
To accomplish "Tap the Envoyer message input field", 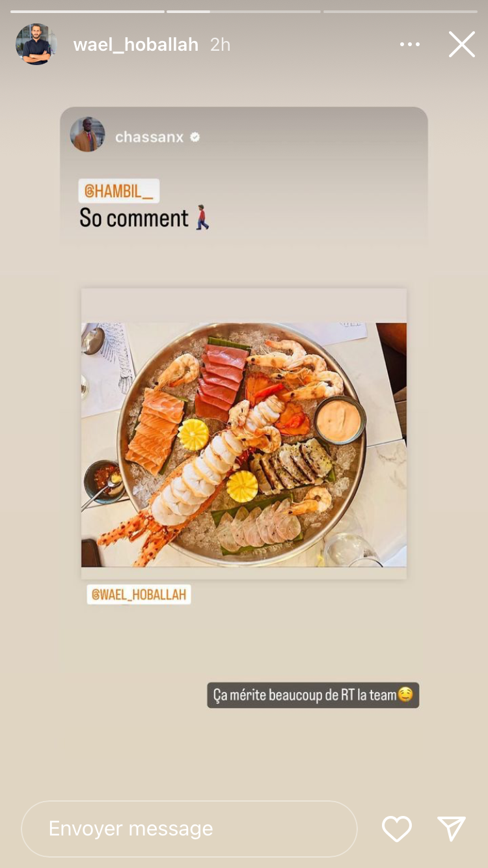I will 189,828.
